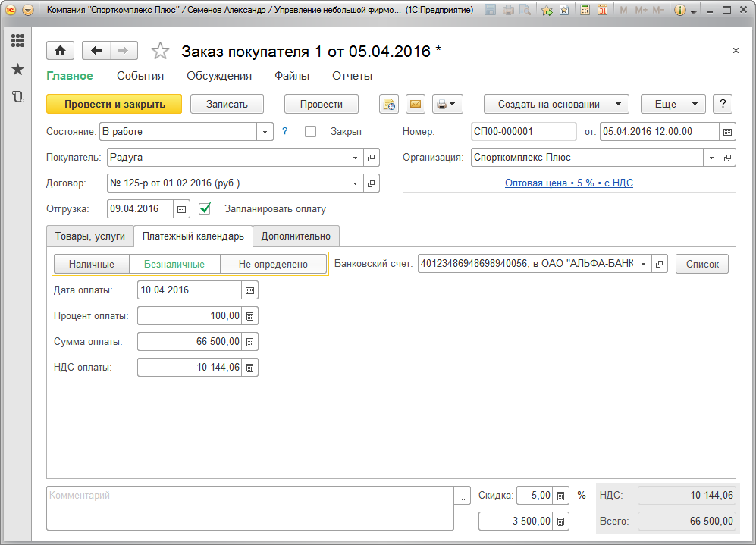This screenshot has width=756, height=545.
Task: Expand the Организация dropdown list
Action: [711, 158]
